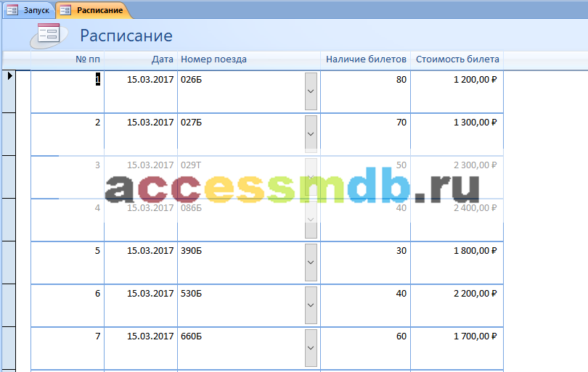The width and height of the screenshot is (588, 372).
Task: Click the № пп field with value 2
Action: pos(68,134)
